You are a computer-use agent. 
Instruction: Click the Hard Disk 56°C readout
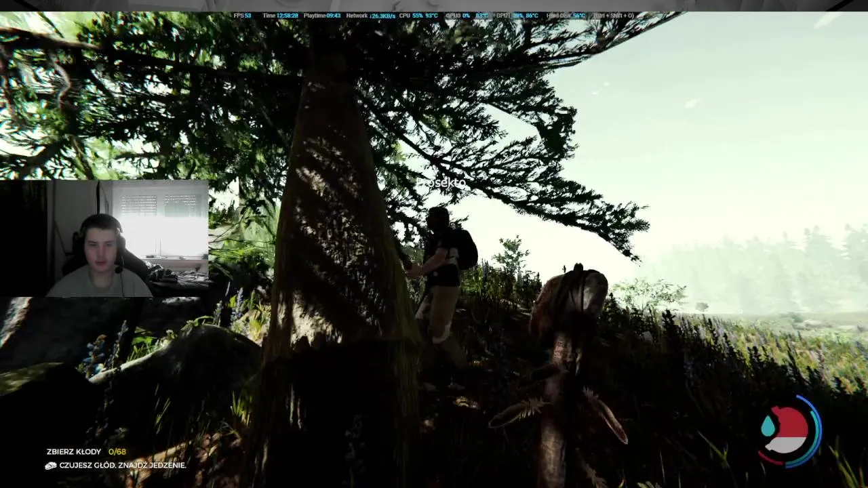[566, 16]
